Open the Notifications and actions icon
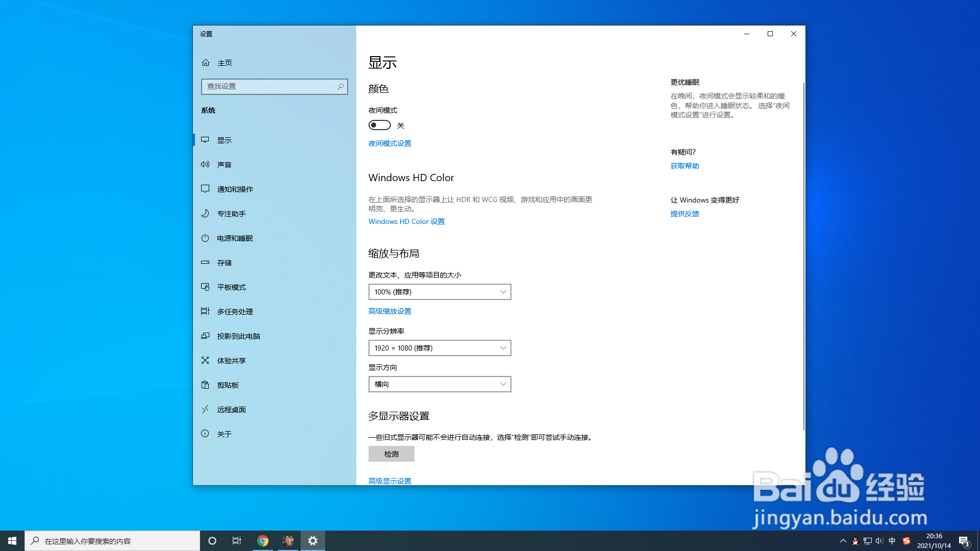The image size is (980, 551). click(x=205, y=189)
